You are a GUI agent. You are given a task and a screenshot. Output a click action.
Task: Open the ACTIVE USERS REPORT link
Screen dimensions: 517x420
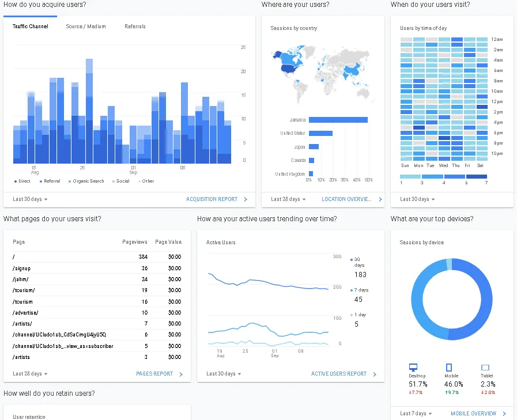tap(339, 374)
